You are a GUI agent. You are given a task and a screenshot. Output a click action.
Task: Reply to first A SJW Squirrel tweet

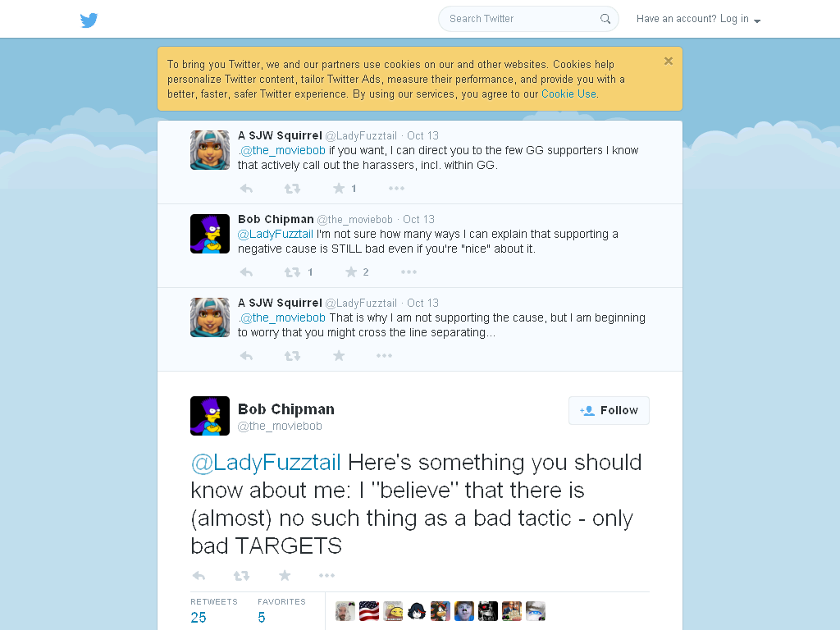point(246,189)
